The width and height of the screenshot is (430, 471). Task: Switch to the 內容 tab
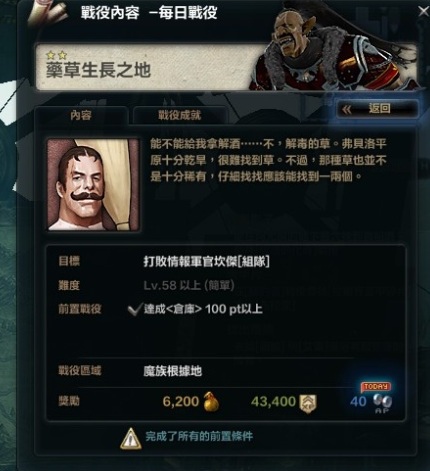click(81, 116)
